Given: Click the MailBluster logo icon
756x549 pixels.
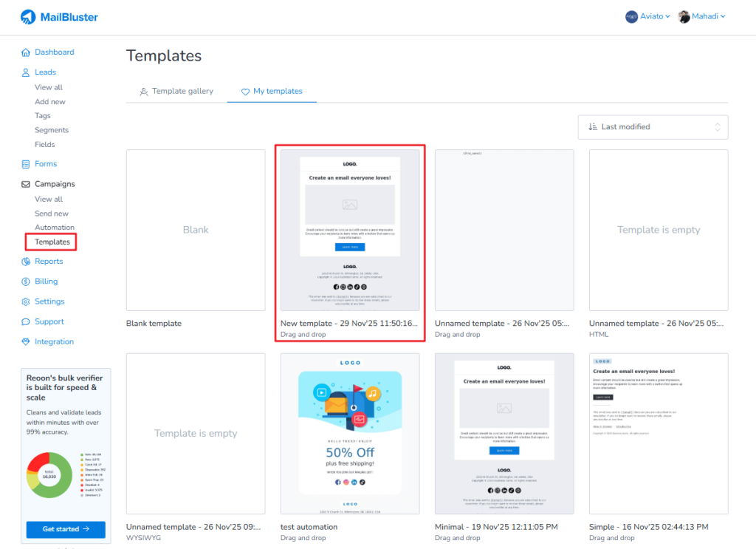Looking at the screenshot, I should coord(29,16).
